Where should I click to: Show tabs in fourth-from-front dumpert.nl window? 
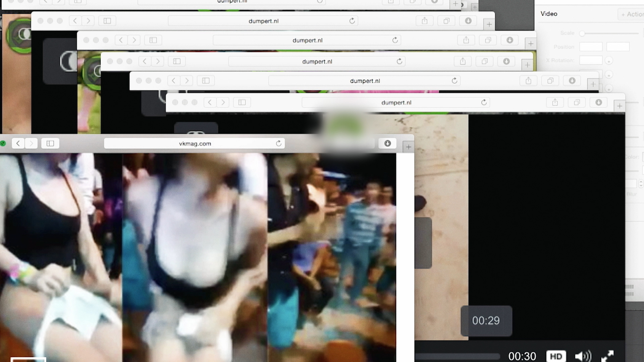pos(488,40)
